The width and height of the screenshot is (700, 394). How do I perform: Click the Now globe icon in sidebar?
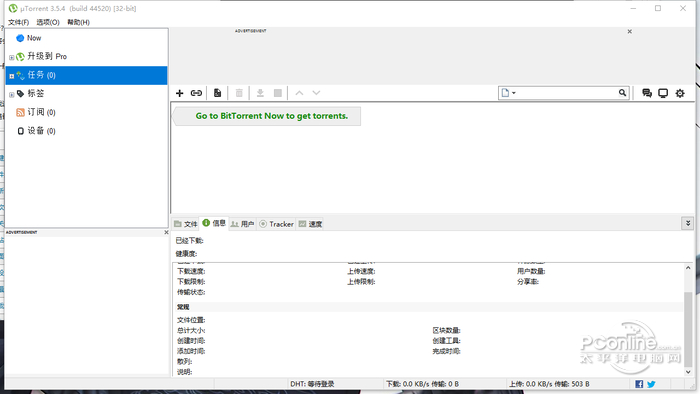point(20,38)
